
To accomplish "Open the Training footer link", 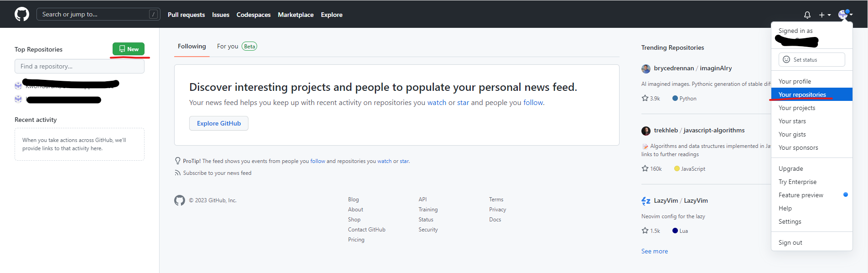I will [x=428, y=210].
